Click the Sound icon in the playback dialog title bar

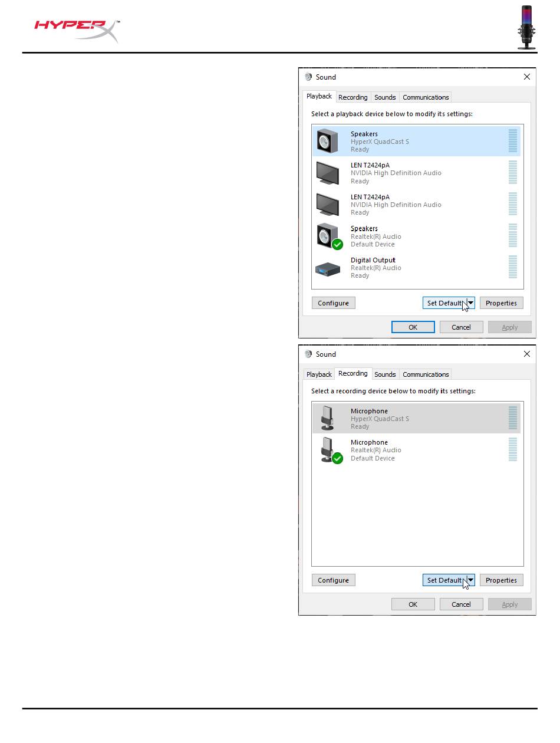tap(308, 77)
